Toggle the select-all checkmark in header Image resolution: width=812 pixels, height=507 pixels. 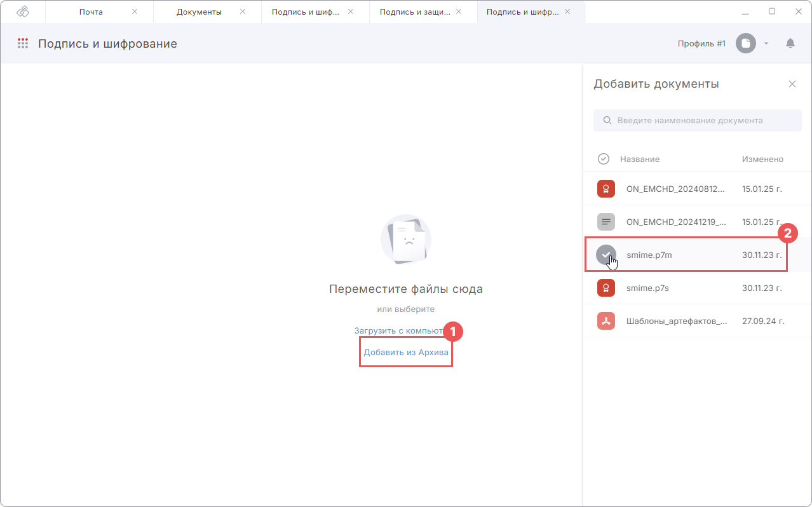click(604, 159)
